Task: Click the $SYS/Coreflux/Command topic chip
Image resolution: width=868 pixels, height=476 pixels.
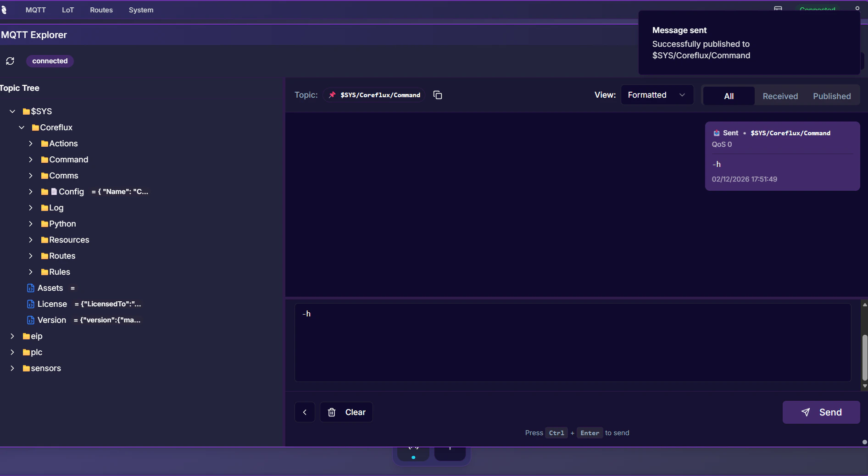Action: coord(374,95)
